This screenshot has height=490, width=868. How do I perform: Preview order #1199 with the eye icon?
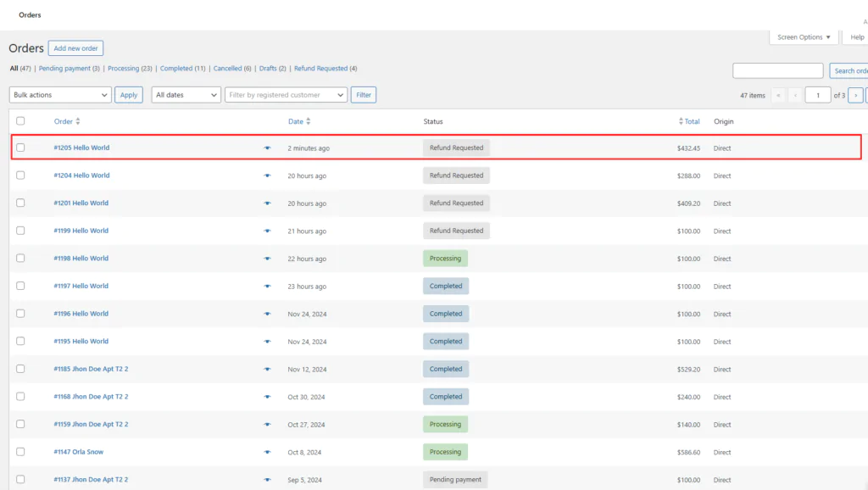267,231
